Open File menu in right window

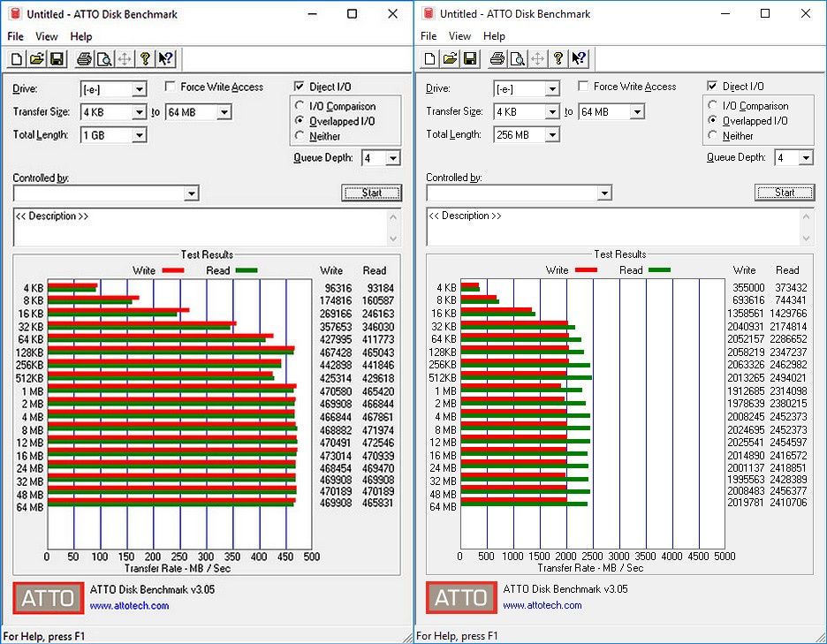coord(429,36)
